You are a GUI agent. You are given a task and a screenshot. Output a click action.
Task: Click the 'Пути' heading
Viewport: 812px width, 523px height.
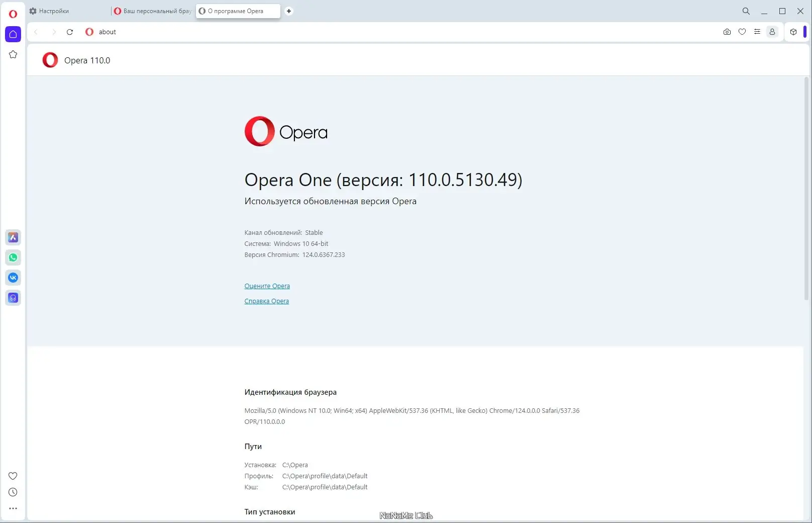click(253, 447)
